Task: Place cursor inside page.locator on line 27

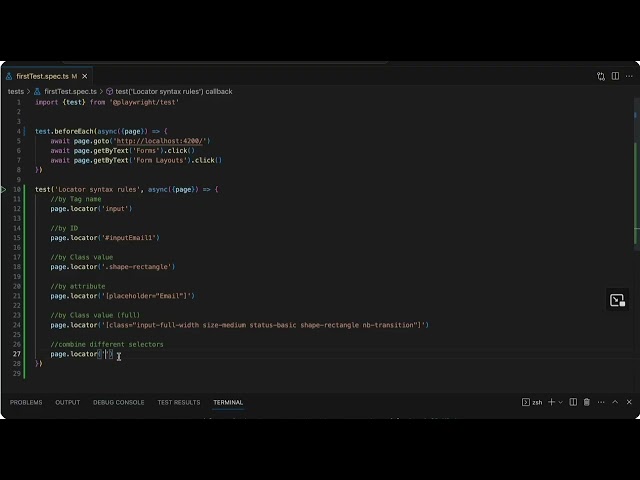Action: [x=107, y=354]
